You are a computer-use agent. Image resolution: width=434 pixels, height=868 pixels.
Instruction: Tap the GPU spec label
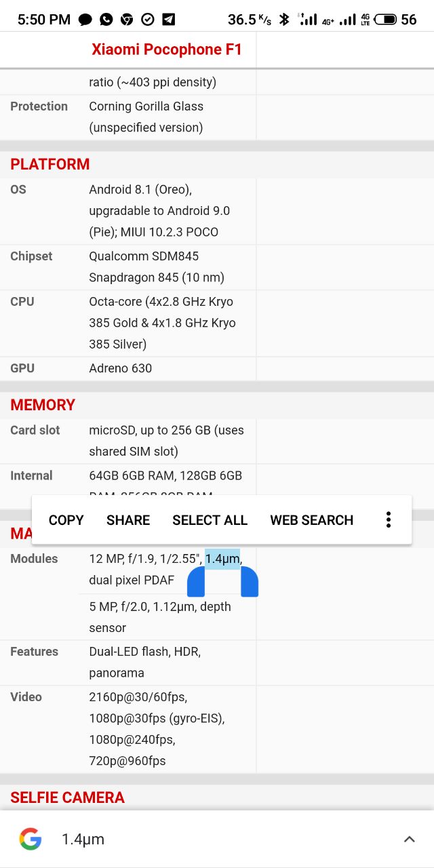[x=22, y=368]
